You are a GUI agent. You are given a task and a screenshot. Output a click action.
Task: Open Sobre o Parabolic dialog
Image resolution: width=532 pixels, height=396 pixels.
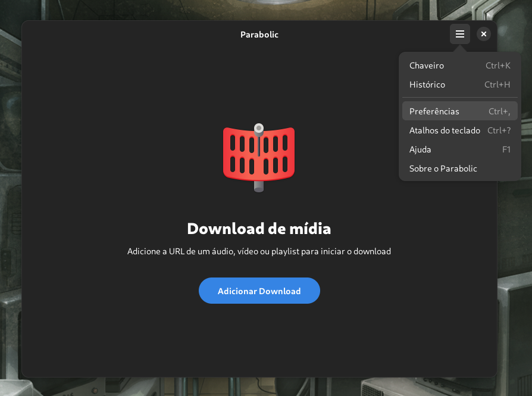tap(460, 169)
